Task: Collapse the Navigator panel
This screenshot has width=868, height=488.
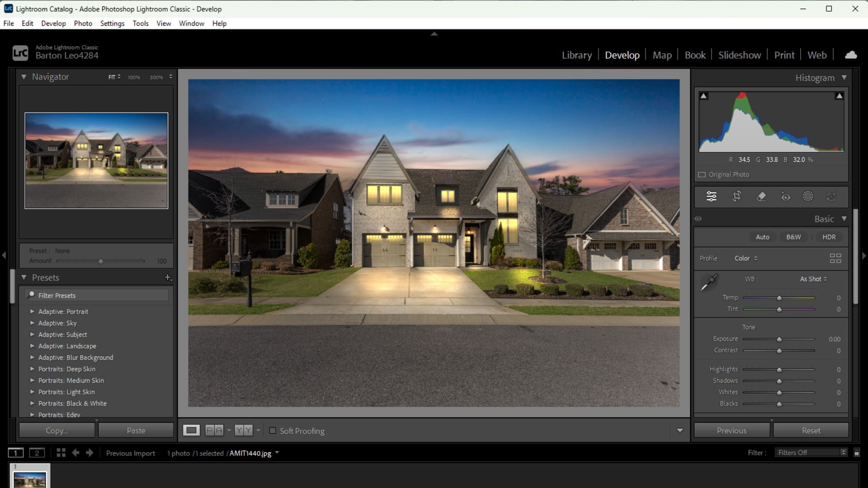Action: 24,77
